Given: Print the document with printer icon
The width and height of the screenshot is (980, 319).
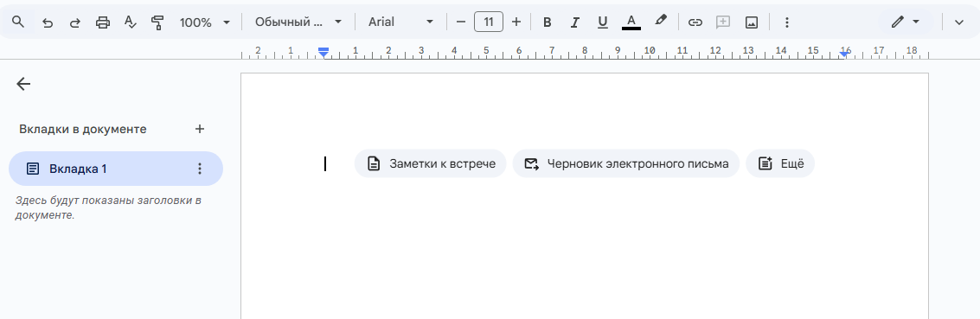Looking at the screenshot, I should (103, 22).
